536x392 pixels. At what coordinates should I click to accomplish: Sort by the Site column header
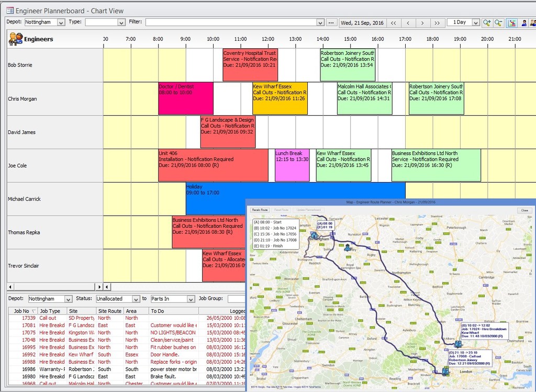[81, 311]
